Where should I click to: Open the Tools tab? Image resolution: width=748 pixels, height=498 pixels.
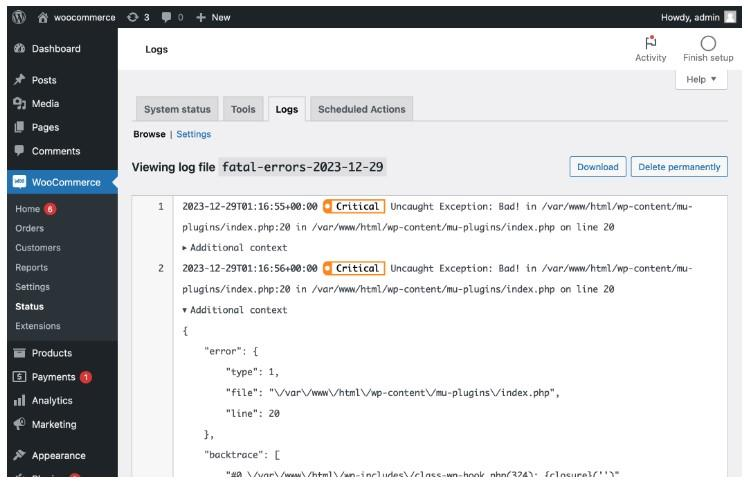243,109
